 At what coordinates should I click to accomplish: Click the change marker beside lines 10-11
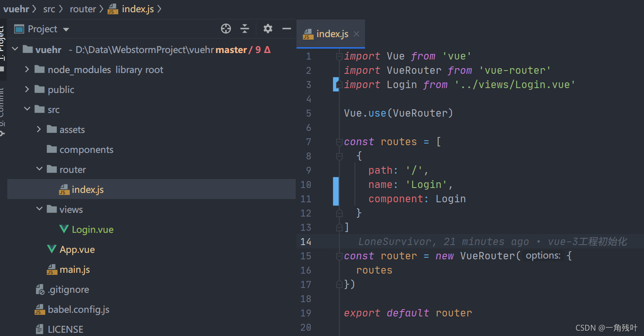(336, 191)
